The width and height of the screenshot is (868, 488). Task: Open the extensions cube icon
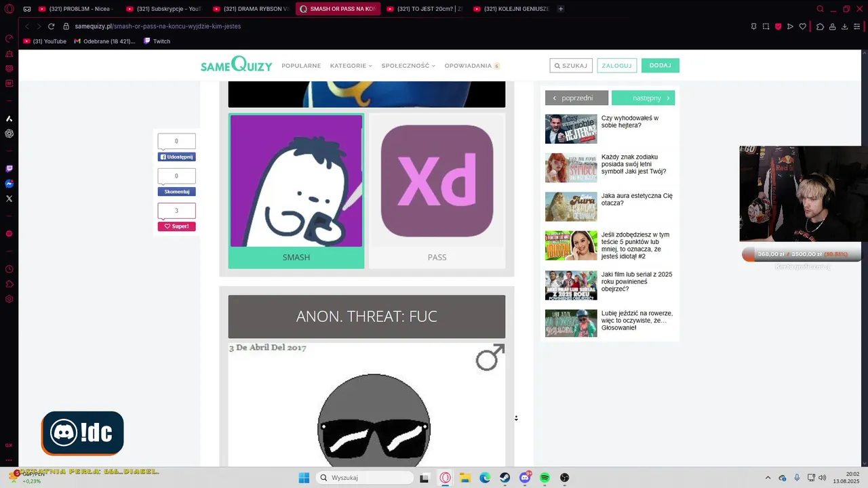820,26
